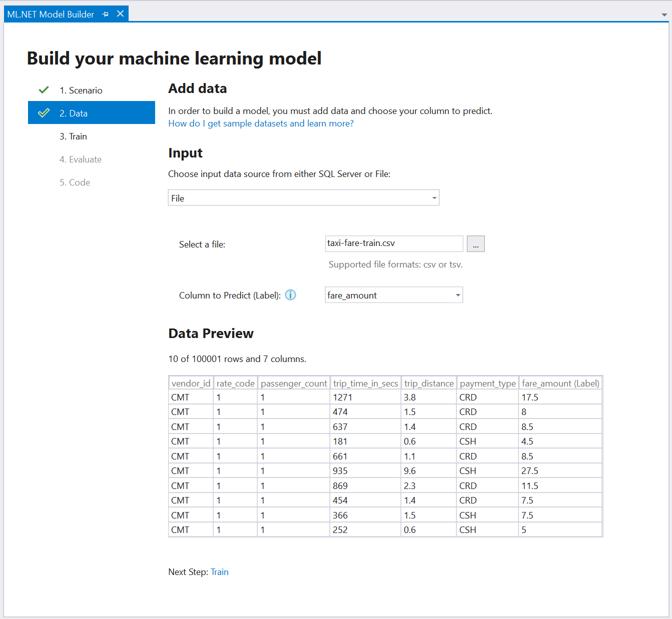The image size is (672, 619).
Task: Select the trip distance cell 2.3
Action: (x=429, y=486)
